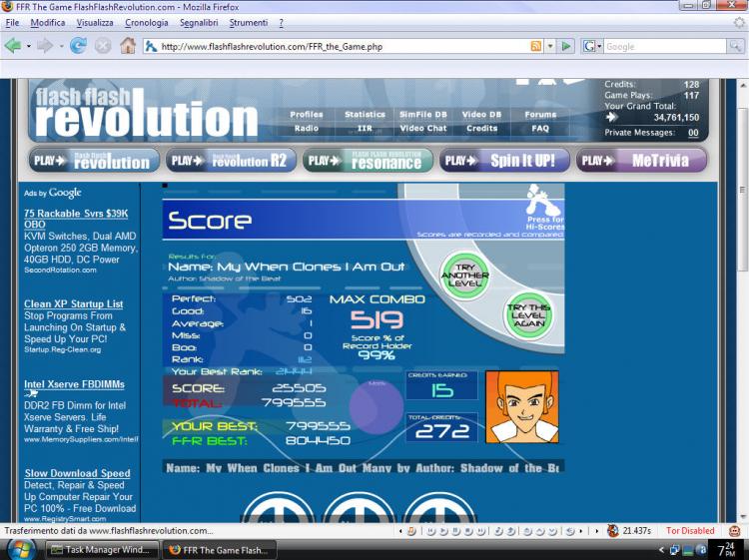Open the Visualizza menu
The height and width of the screenshot is (560, 749).
pos(95,22)
